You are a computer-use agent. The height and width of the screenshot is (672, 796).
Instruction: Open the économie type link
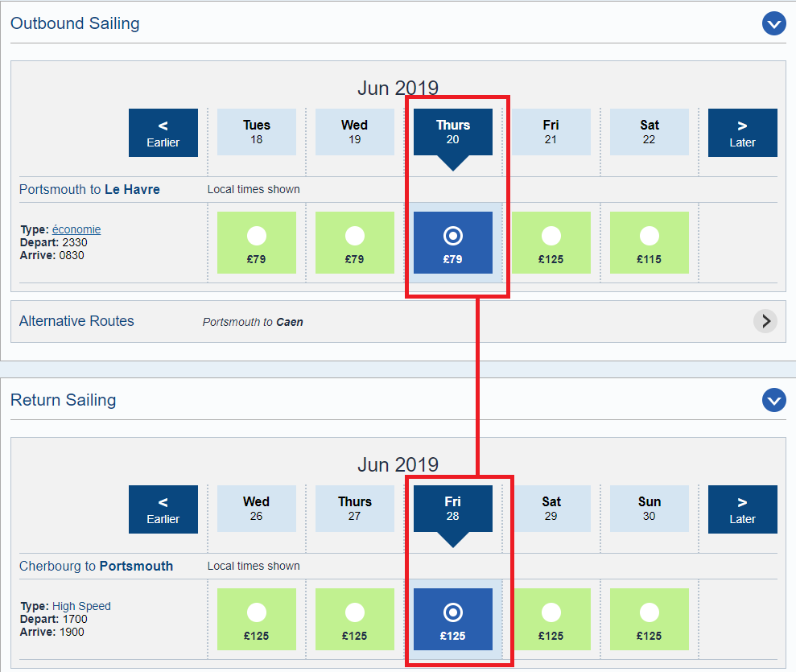coord(76,229)
